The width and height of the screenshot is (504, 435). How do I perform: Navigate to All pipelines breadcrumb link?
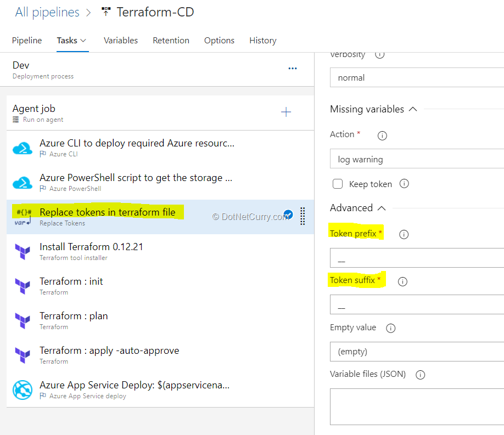point(47,12)
